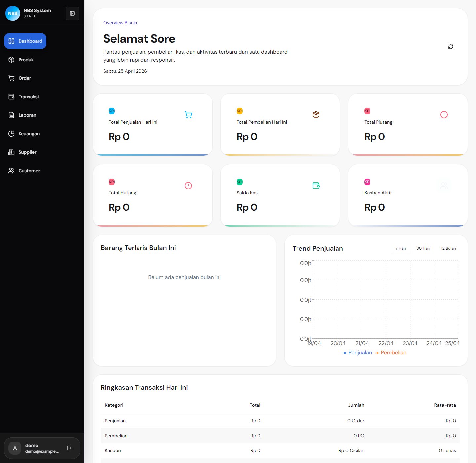The image size is (476, 463).
Task: Click the 0 Order cell
Action: click(356, 421)
